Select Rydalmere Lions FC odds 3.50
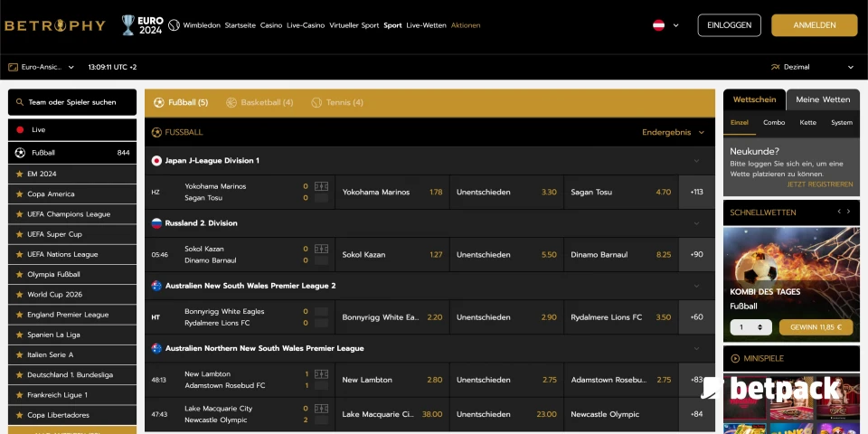The image size is (868, 434). [x=620, y=317]
